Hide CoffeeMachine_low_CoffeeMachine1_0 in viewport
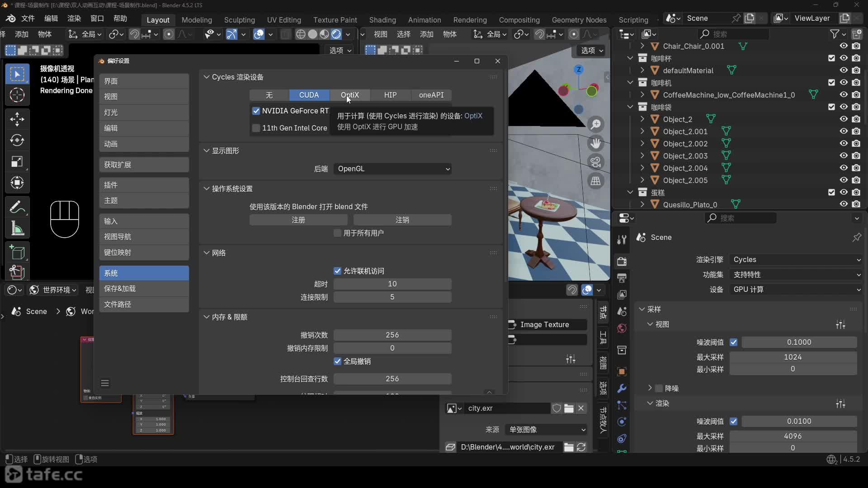The height and width of the screenshot is (488, 868). [x=844, y=95]
